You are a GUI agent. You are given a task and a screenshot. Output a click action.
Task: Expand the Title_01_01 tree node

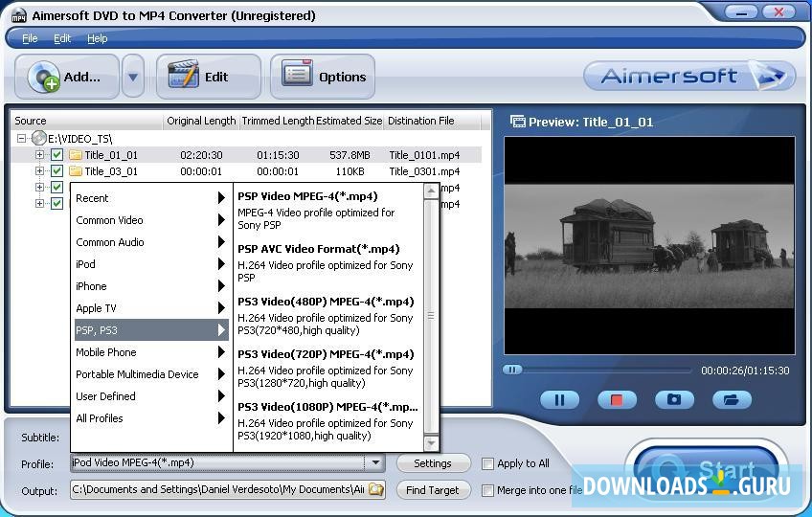click(39, 155)
